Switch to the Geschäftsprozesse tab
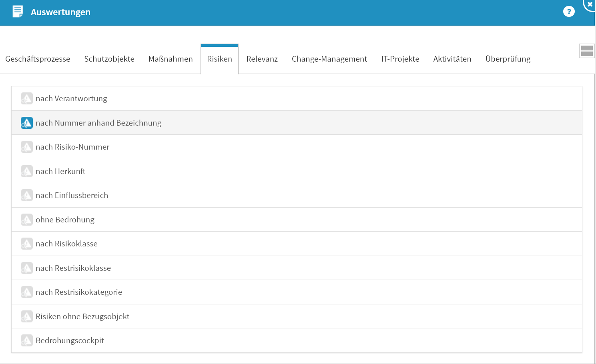 [x=38, y=59]
